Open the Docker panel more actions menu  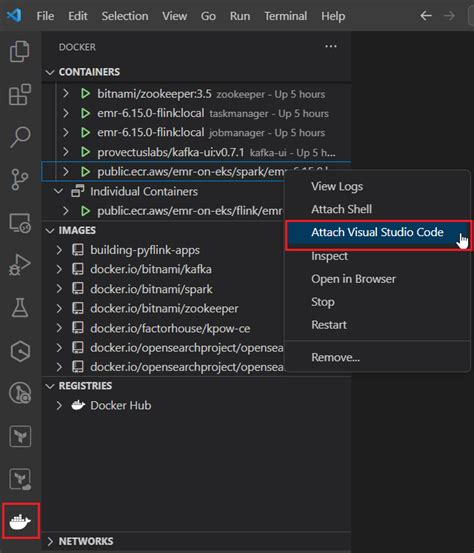[x=330, y=46]
